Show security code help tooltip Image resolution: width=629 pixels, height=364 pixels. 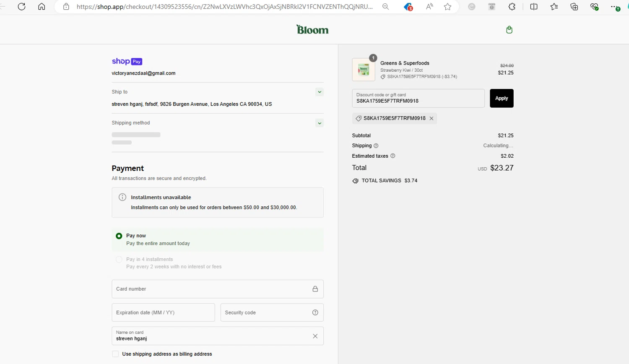(315, 312)
